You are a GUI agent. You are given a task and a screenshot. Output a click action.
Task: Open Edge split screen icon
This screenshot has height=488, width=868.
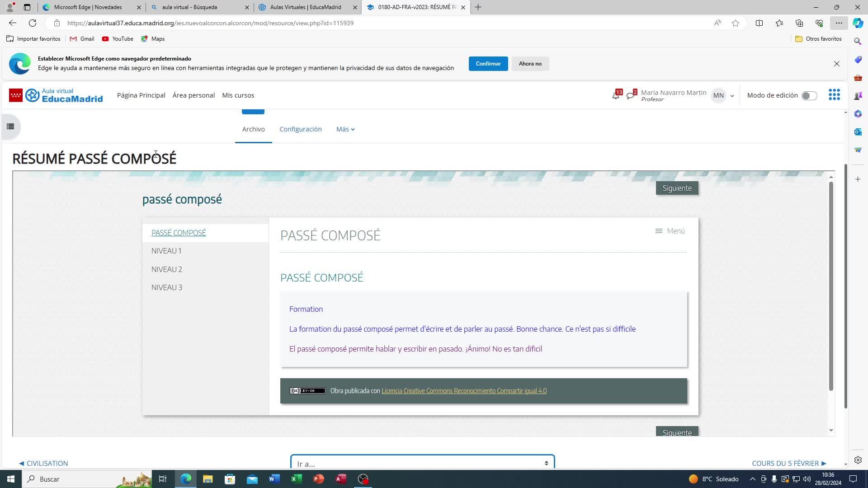759,23
